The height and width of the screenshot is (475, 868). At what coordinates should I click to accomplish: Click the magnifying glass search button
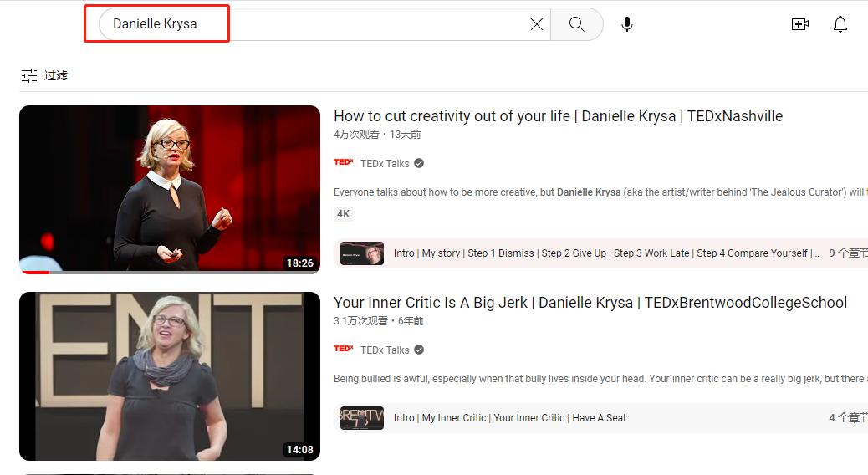tap(576, 24)
